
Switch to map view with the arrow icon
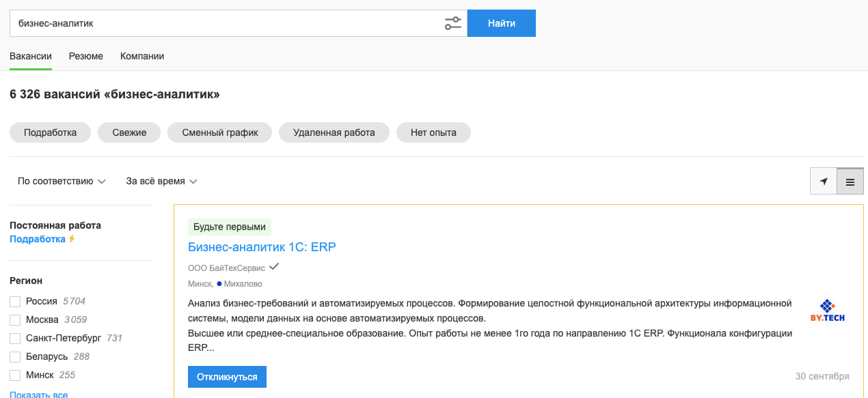coord(823,182)
